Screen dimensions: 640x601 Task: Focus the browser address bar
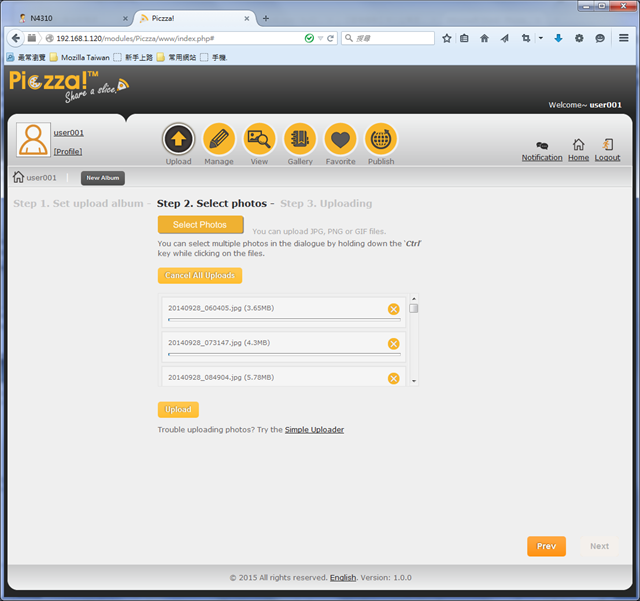click(178, 38)
